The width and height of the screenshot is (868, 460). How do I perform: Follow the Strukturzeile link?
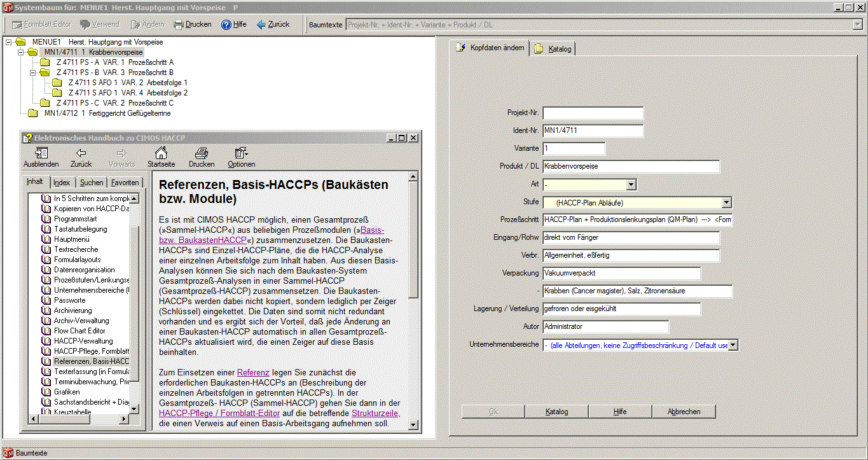pos(375,414)
